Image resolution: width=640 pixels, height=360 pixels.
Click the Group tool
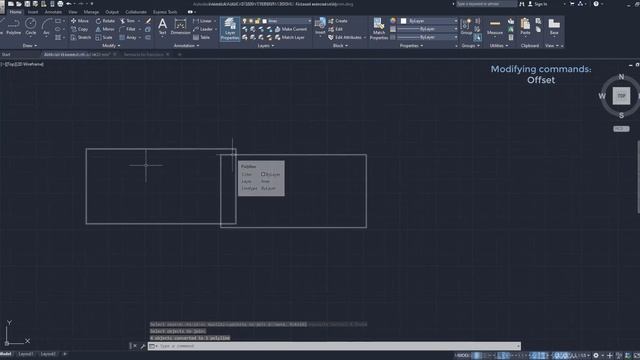[466, 27]
